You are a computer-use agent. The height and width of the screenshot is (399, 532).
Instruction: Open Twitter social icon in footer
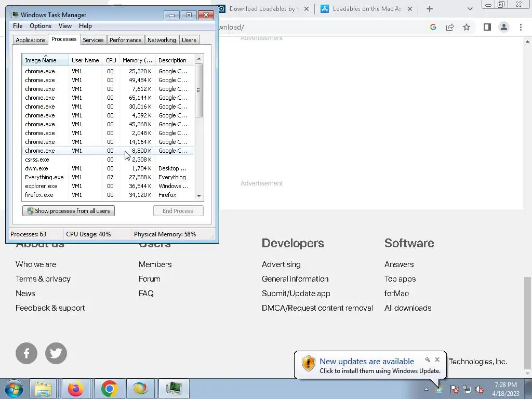56,353
